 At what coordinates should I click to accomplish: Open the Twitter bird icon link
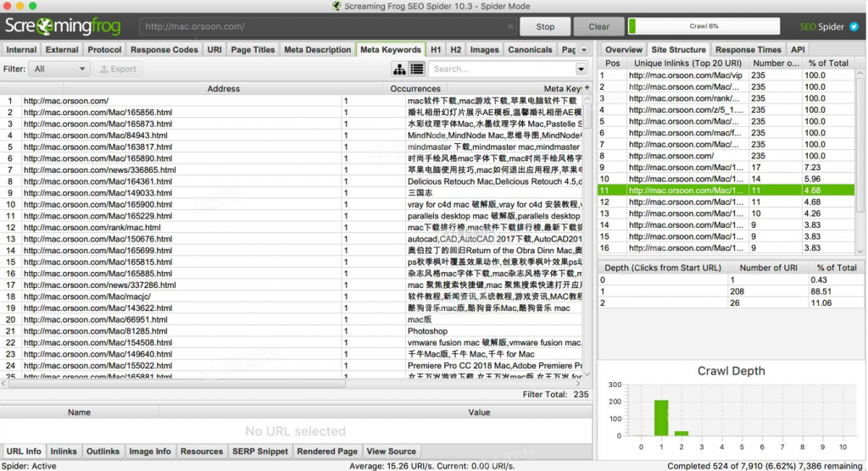[854, 26]
